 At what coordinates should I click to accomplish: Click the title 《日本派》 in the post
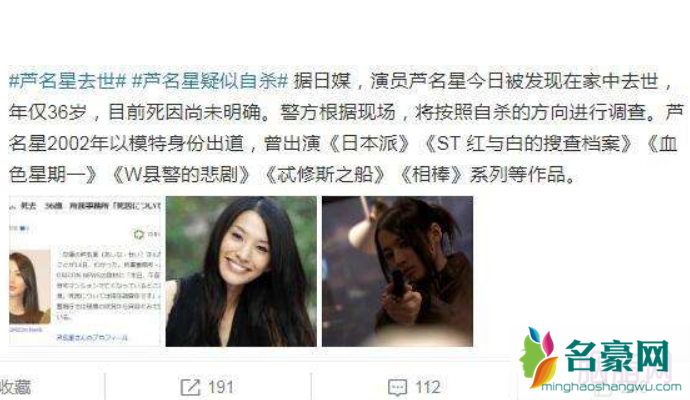[368, 143]
